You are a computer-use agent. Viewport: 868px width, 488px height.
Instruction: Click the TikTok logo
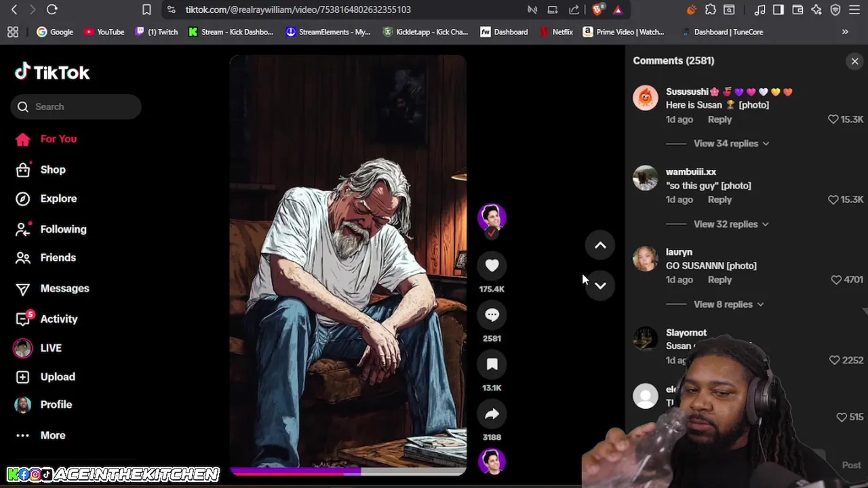[52, 72]
